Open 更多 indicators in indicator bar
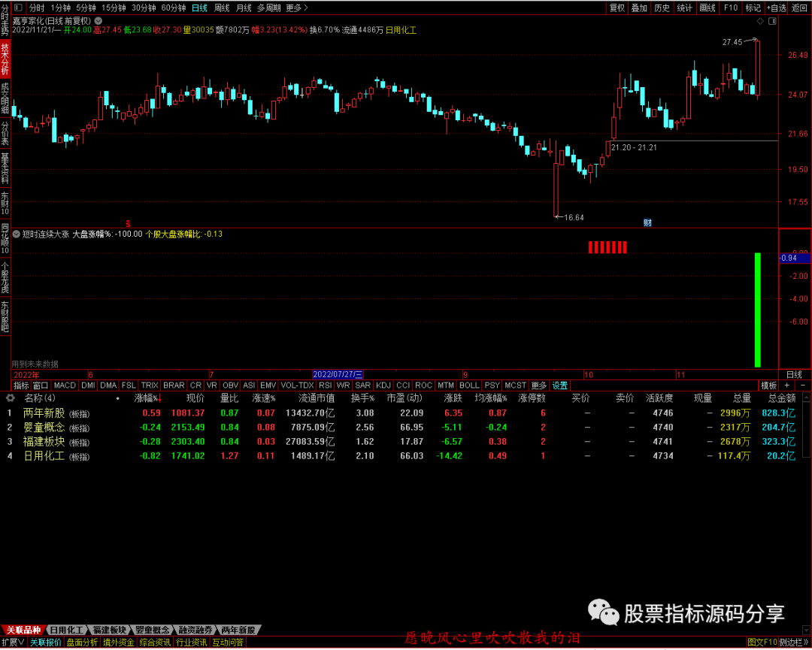 pyautogui.click(x=538, y=385)
